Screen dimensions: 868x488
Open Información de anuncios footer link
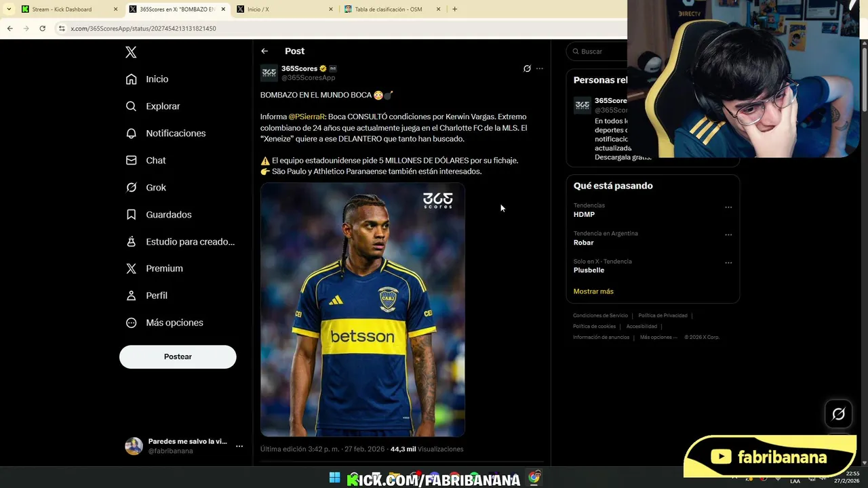(601, 338)
